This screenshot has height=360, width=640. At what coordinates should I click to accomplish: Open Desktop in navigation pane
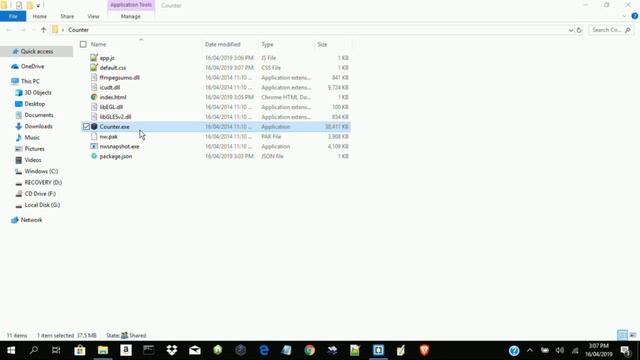pyautogui.click(x=35, y=104)
